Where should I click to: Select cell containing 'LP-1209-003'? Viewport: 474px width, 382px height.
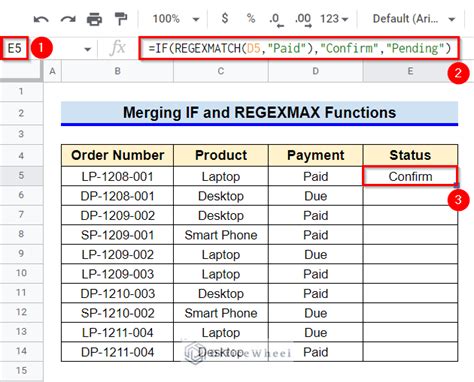pos(117,274)
